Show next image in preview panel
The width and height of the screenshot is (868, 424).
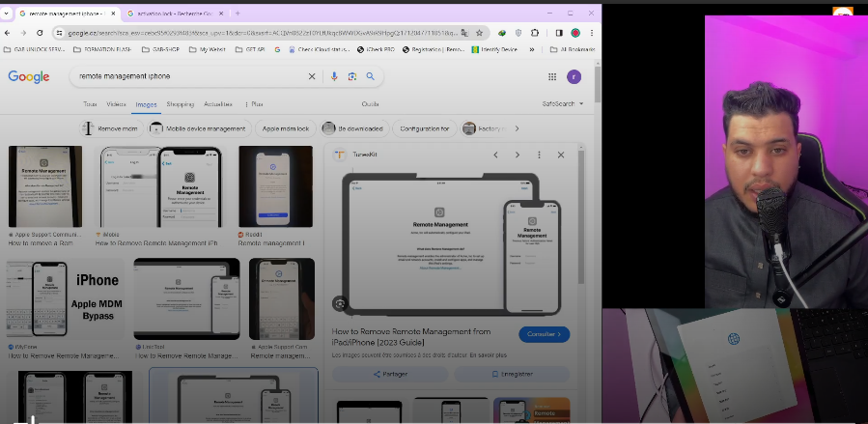coord(518,155)
